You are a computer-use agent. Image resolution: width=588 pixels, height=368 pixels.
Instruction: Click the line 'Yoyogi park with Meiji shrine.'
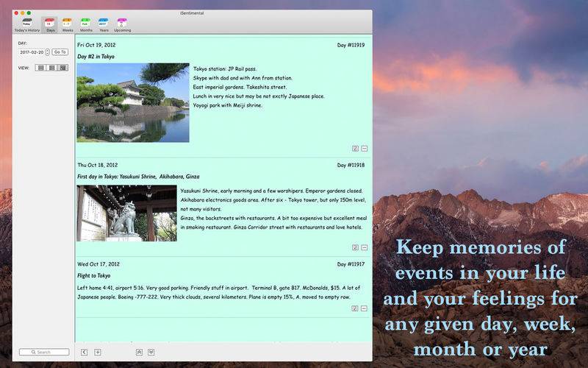228,105
